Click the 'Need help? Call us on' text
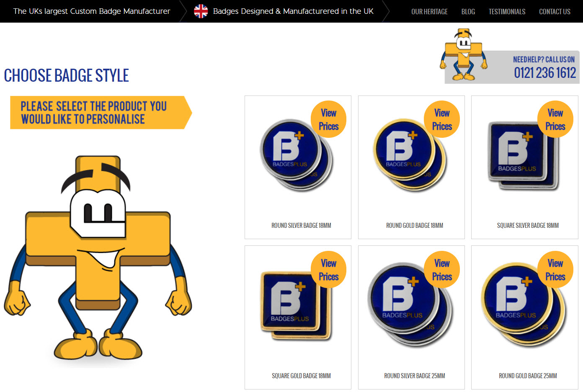Screen dimensions: 583x392 tap(544, 59)
